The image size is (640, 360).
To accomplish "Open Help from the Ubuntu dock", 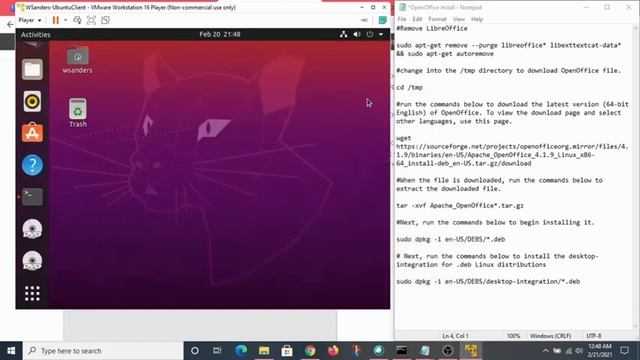I will tap(32, 165).
